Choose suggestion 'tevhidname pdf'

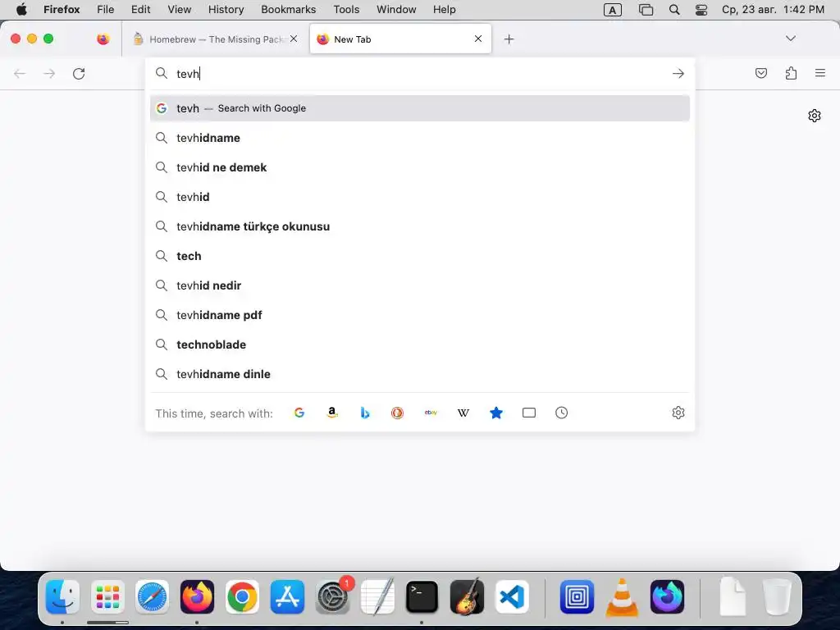click(420, 315)
